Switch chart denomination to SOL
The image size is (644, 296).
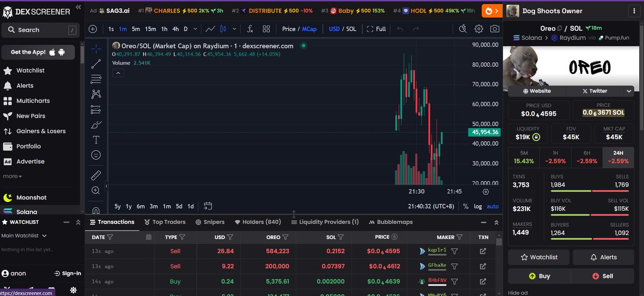pos(351,29)
